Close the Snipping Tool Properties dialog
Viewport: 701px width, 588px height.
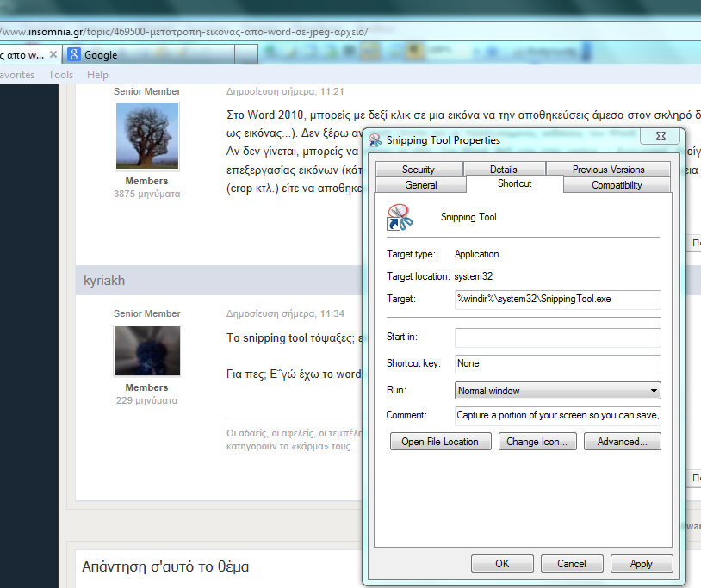(661, 136)
